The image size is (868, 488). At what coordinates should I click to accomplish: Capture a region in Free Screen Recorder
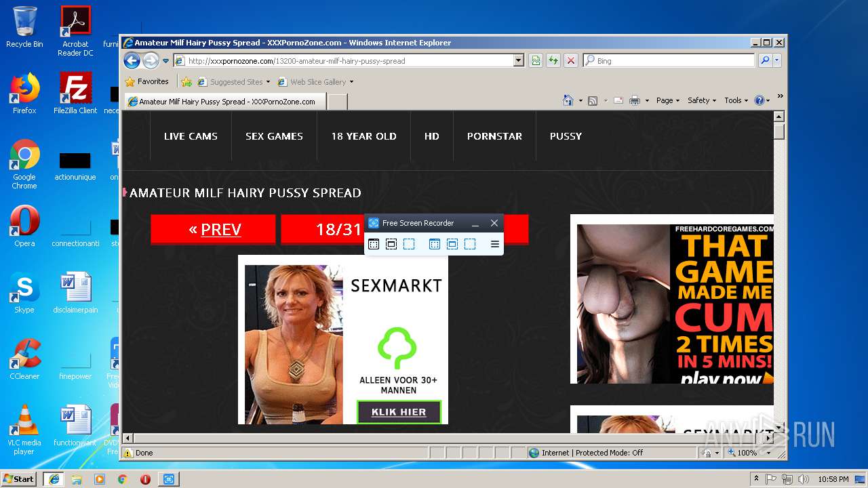(409, 244)
